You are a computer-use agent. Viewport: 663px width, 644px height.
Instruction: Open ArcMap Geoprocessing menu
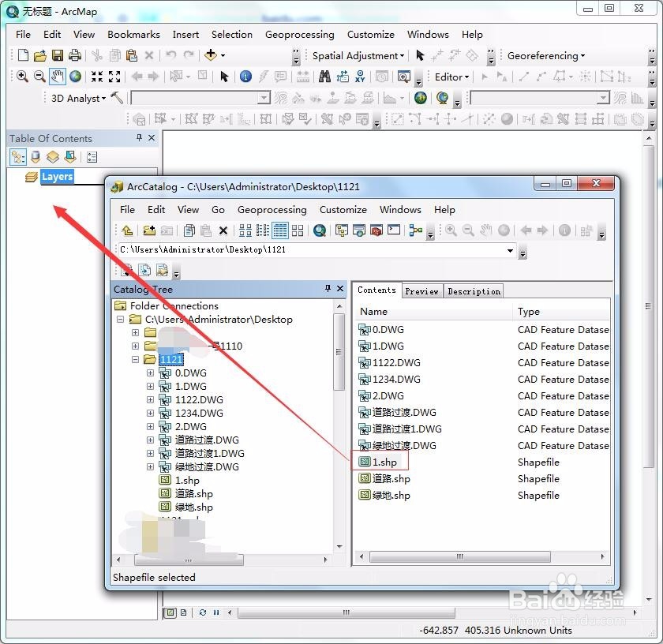299,34
